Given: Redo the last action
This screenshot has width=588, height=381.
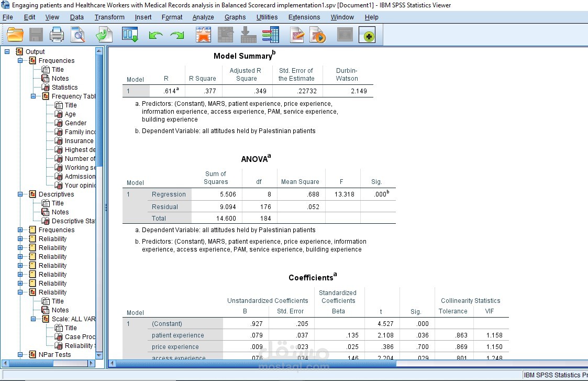Looking at the screenshot, I should 176,35.
